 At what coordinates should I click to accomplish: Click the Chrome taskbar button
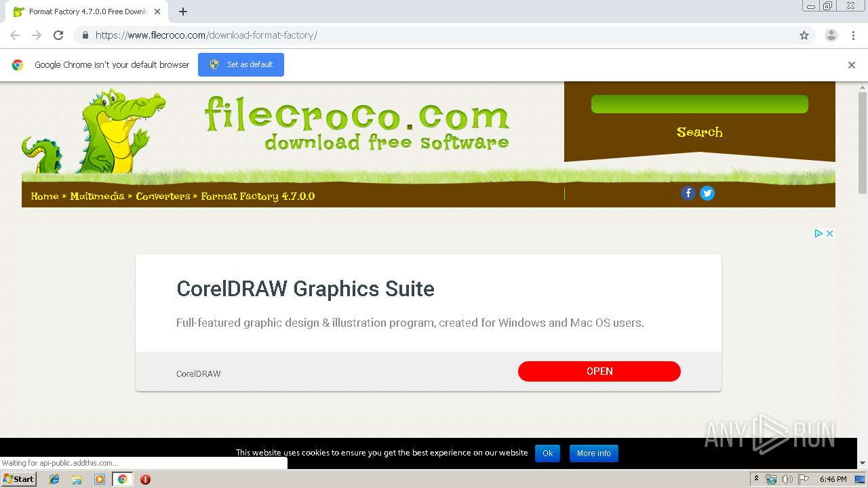[x=122, y=479]
